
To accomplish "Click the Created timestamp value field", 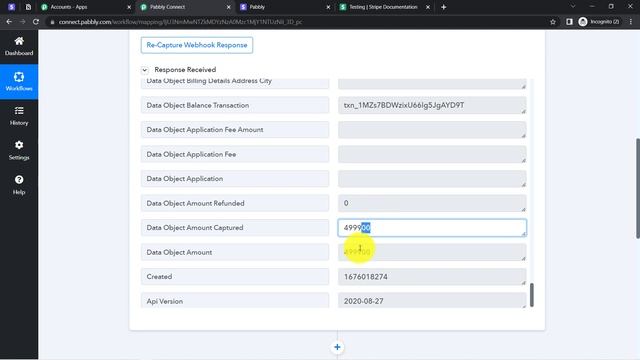I will pyautogui.click(x=432, y=277).
